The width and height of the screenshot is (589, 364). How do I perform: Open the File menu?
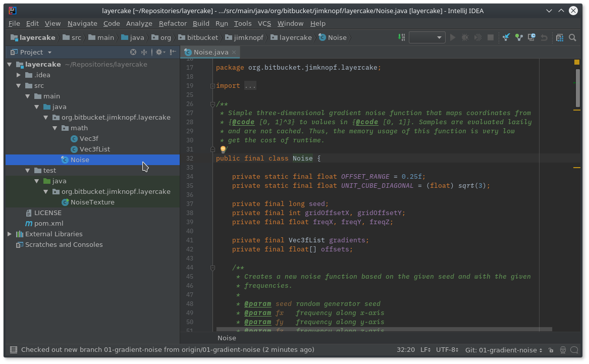pos(14,23)
